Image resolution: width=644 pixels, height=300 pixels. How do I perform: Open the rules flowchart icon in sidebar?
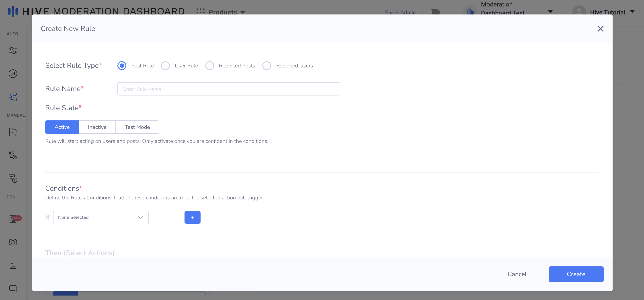[x=13, y=97]
